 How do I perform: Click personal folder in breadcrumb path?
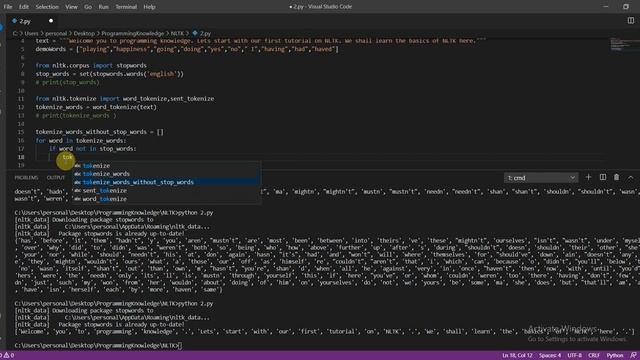pos(56,33)
